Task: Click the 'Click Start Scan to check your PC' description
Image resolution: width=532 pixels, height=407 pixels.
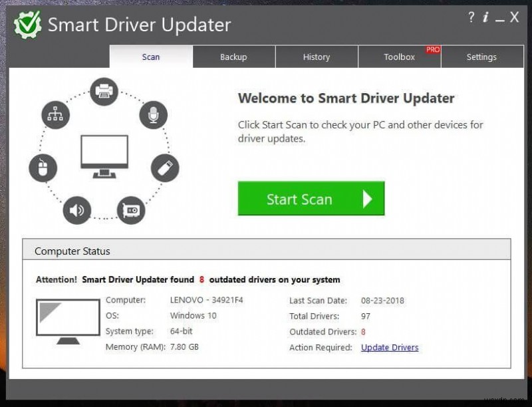Action: click(x=360, y=132)
